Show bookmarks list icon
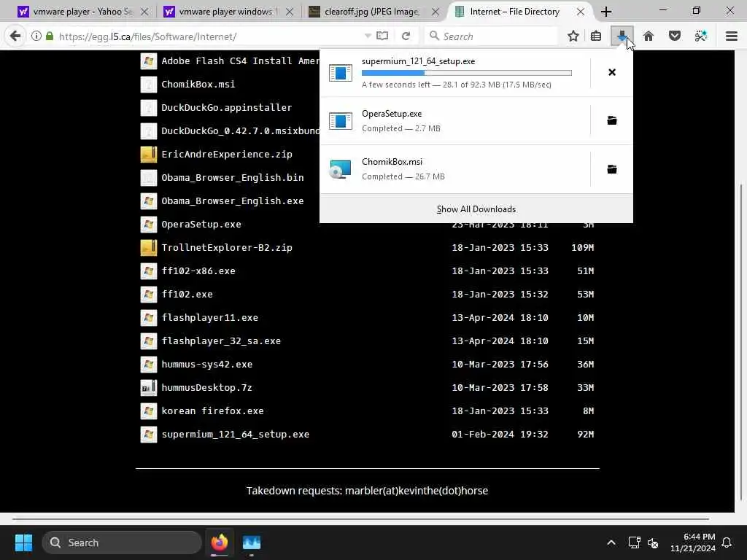 pos(596,36)
